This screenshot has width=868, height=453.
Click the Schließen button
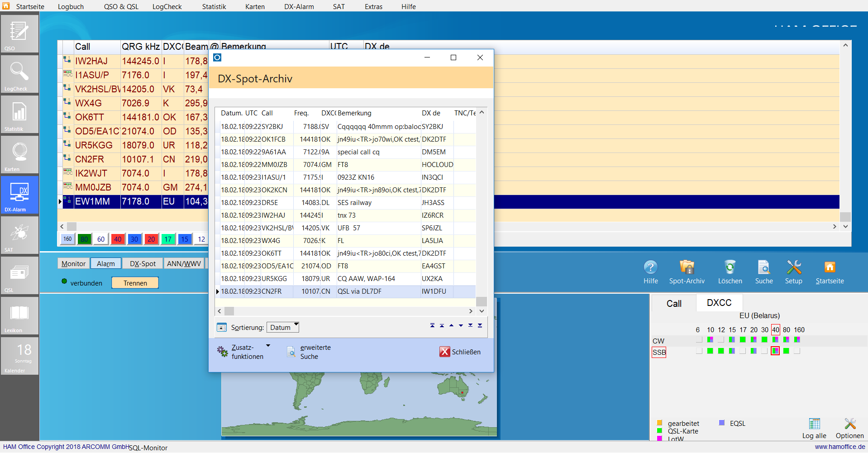(x=460, y=352)
